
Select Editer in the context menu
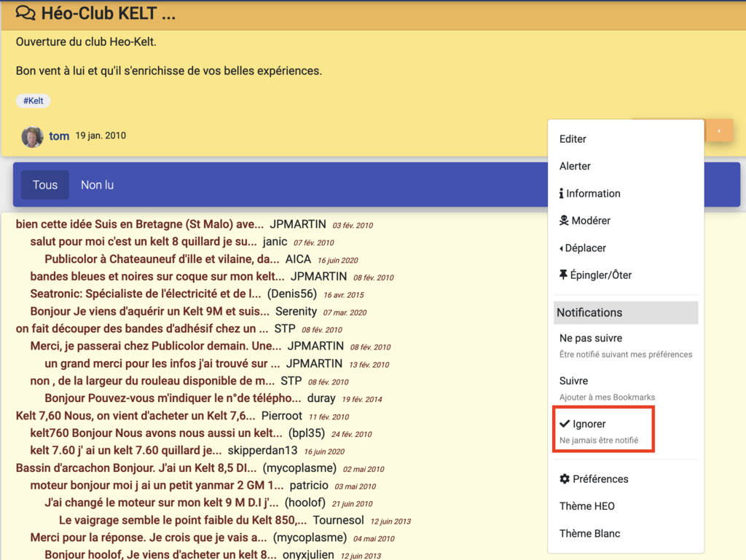tap(573, 139)
